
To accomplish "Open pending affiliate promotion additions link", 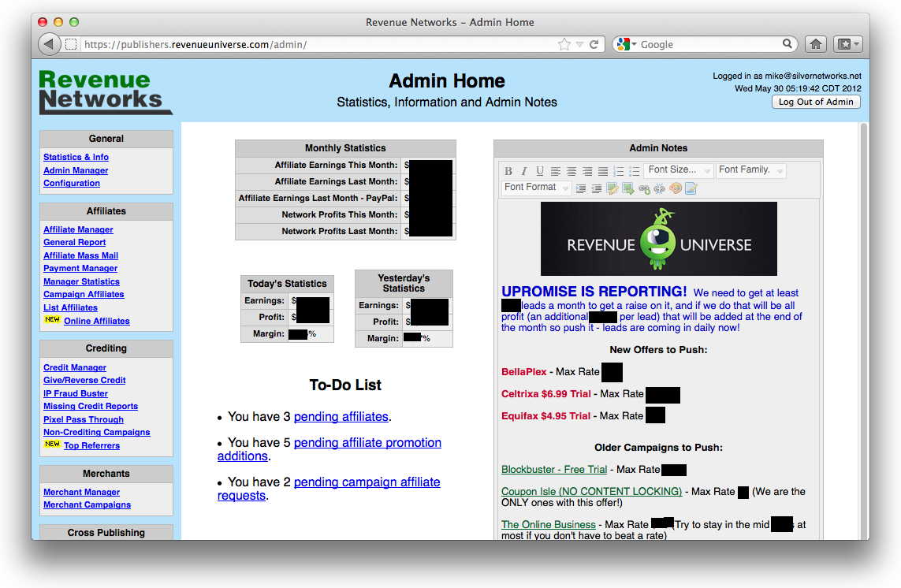I will pyautogui.click(x=329, y=449).
